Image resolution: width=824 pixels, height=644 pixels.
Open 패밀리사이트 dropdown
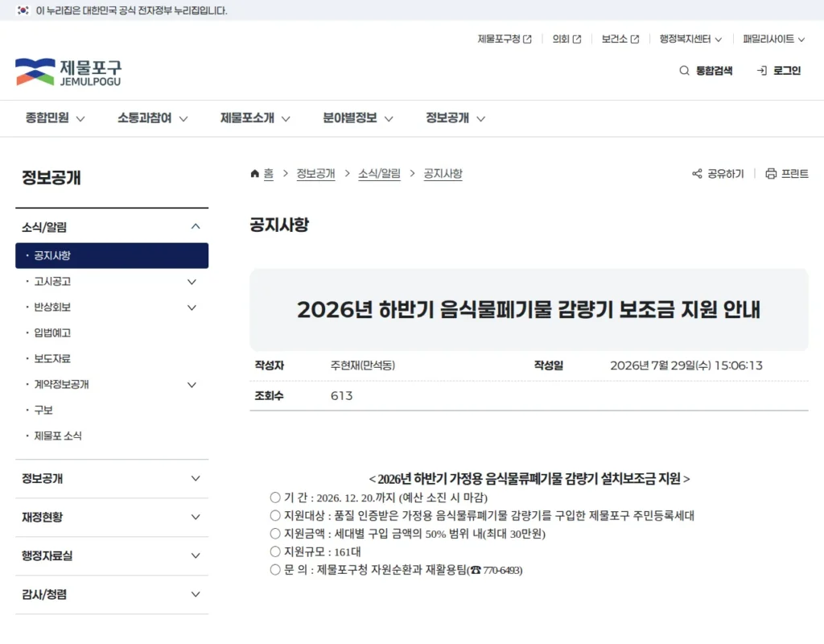click(773, 39)
